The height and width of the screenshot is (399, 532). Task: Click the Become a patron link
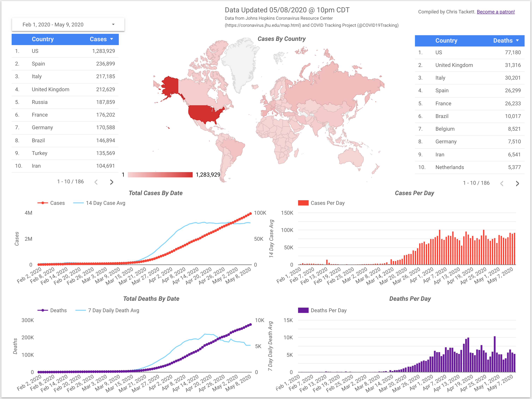pyautogui.click(x=496, y=12)
